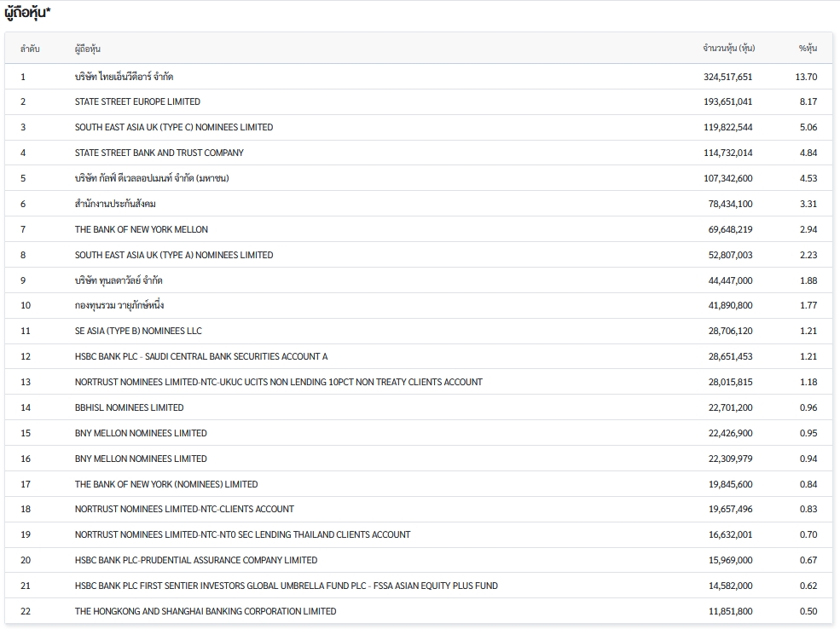840x629 pixels.
Task: Click STATE STREET BANK AND TRUST COMPANY
Action: point(159,153)
